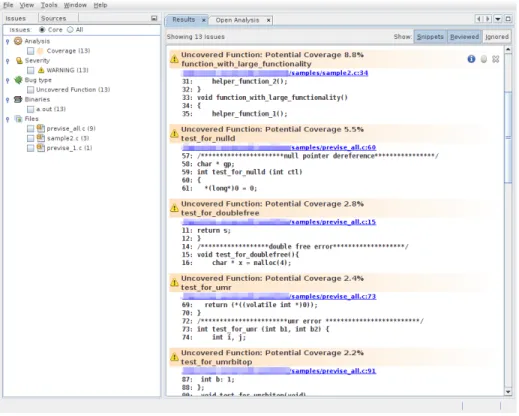The image size is (519, 416).
Task: Click the vertical scrollbar down arrow
Action: tap(508, 392)
